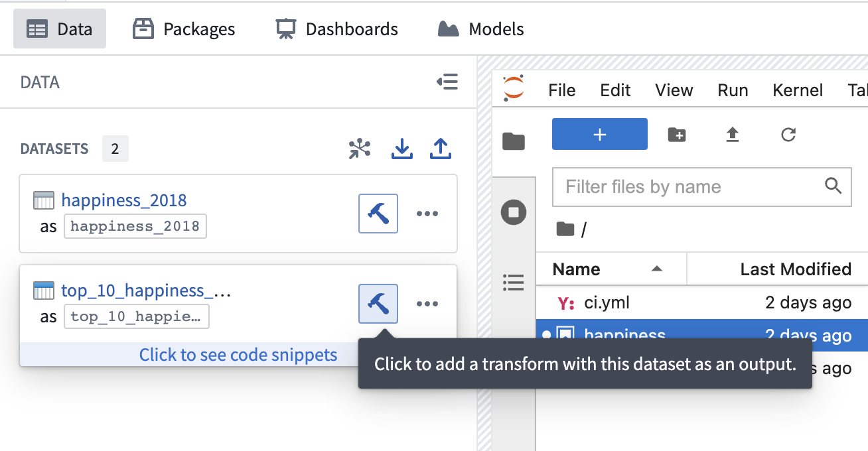The width and height of the screenshot is (868, 451).
Task: Click hammer transform icon for top_10_happiness dataset
Action: tap(378, 304)
